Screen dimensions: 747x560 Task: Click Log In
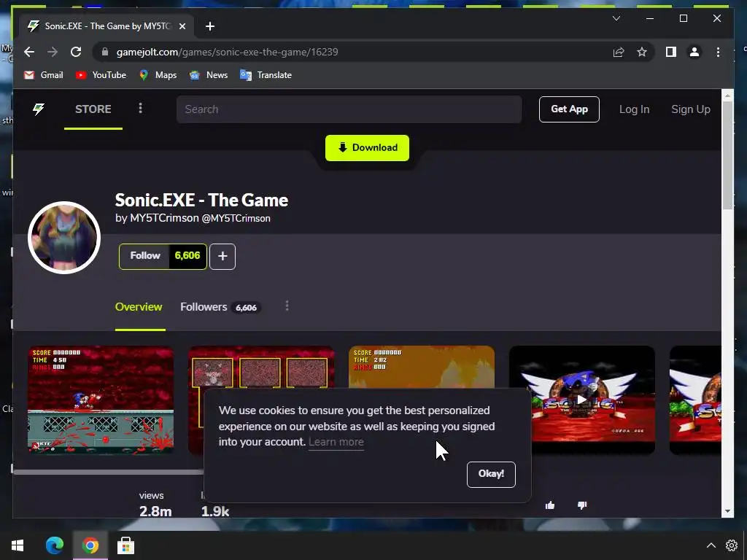pos(634,109)
